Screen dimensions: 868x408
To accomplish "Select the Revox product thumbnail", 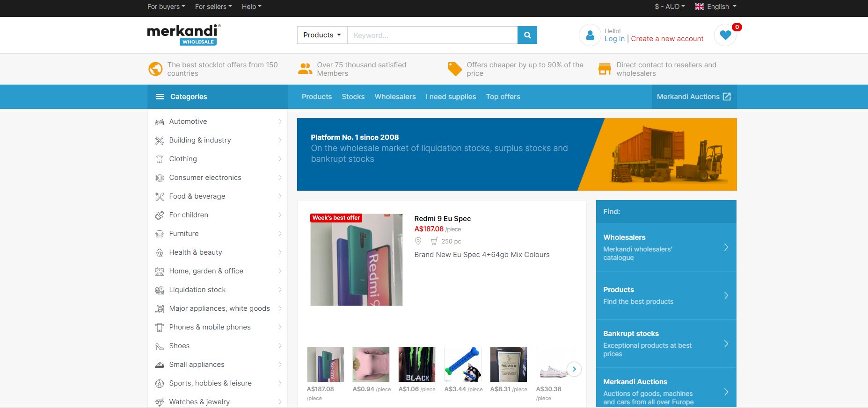I will [x=509, y=365].
